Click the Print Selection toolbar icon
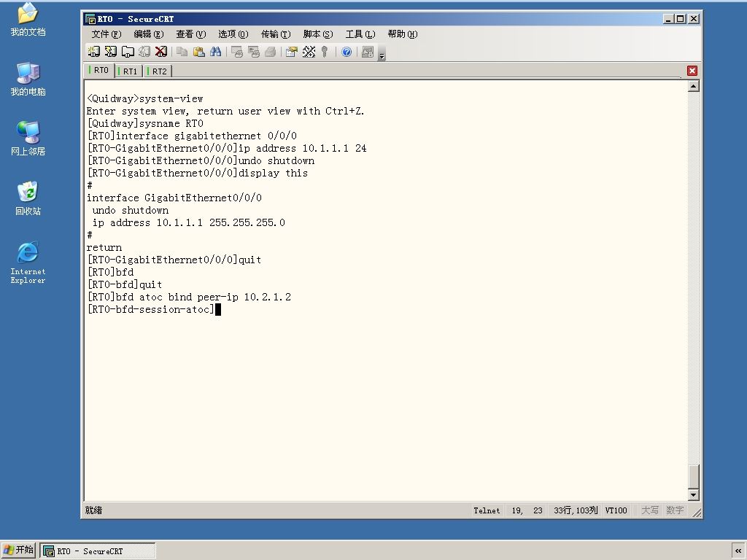747x560 pixels. click(253, 52)
